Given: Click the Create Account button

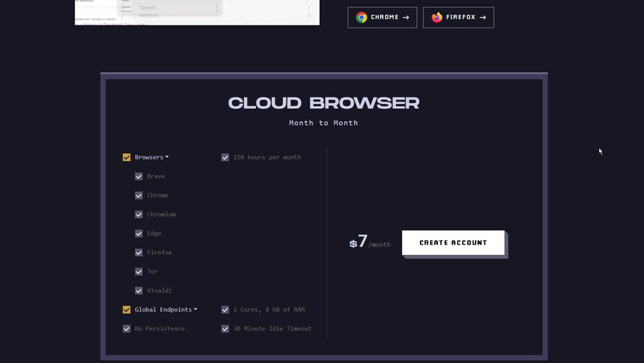Looking at the screenshot, I should click(453, 242).
